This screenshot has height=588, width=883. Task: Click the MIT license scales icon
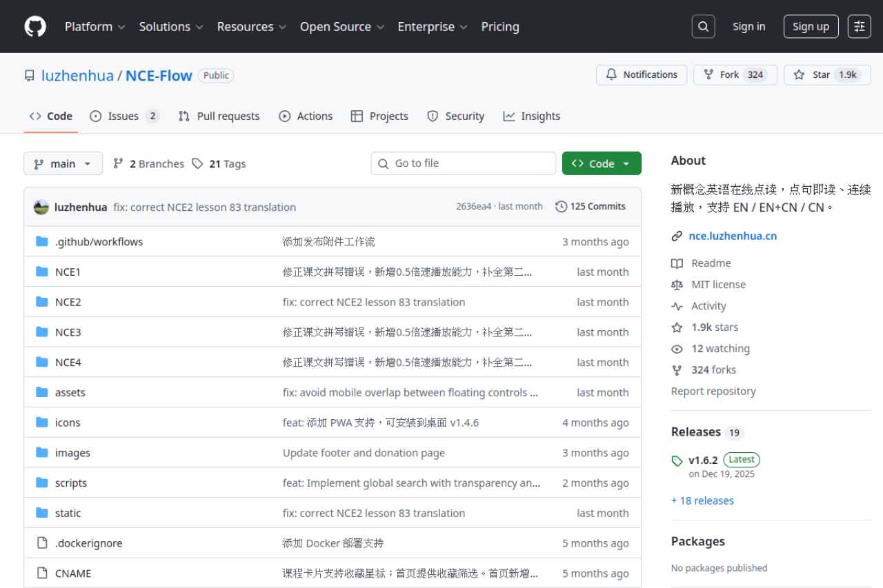tap(677, 284)
